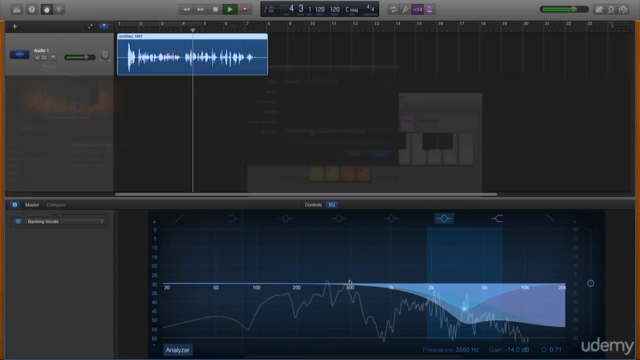Toggle the EQ power button beside Backing Vocals

click(18, 222)
